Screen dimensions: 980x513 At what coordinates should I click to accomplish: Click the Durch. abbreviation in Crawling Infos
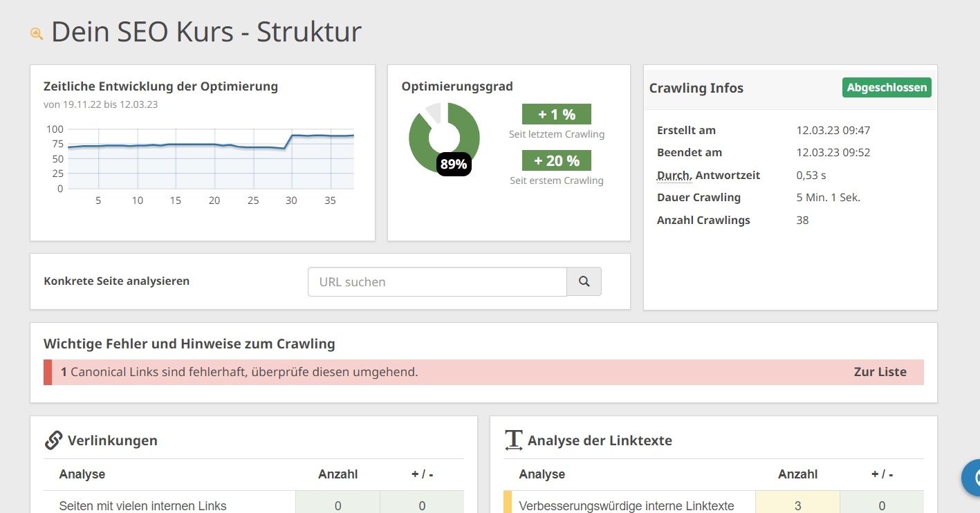674,176
